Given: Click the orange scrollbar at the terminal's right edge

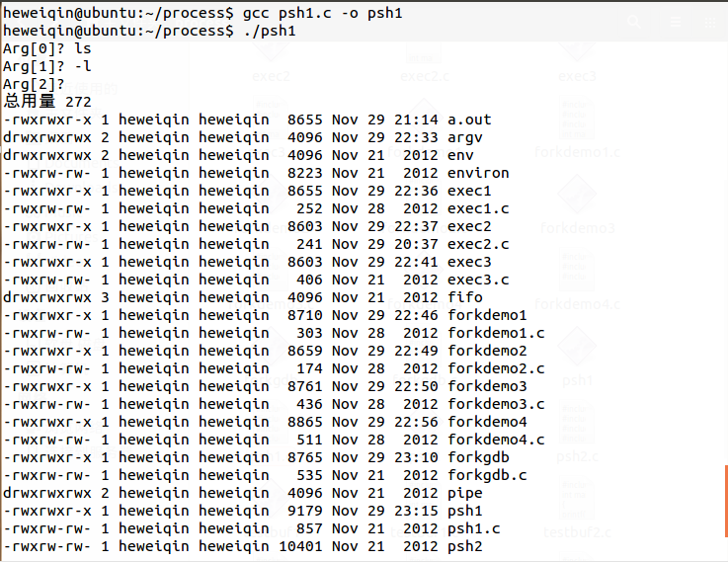Looking at the screenshot, I should (726, 501).
